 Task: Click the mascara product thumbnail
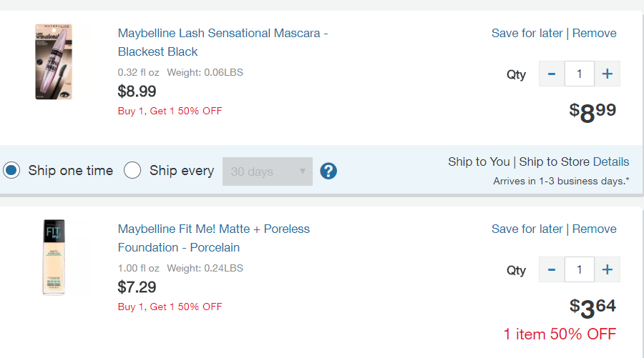coord(54,61)
